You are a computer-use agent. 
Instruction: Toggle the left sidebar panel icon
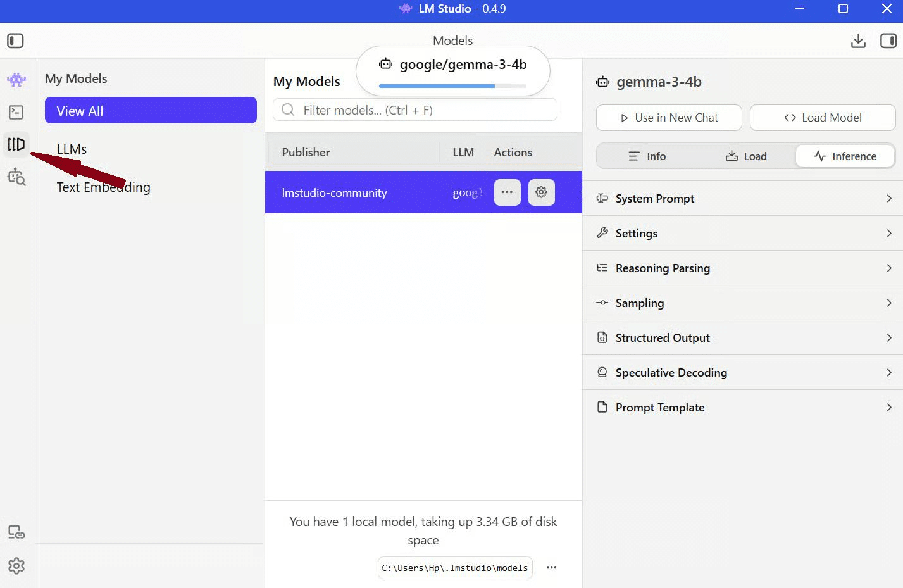pos(15,41)
